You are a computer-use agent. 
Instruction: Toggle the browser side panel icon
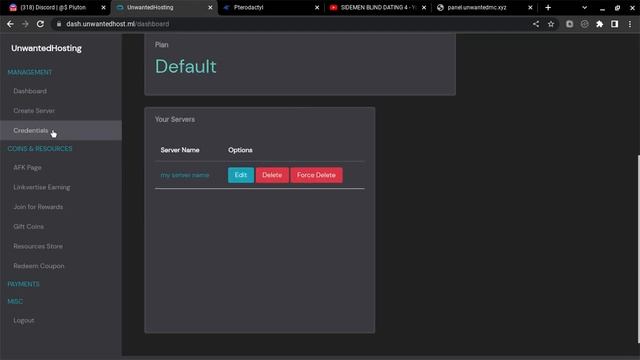click(615, 24)
